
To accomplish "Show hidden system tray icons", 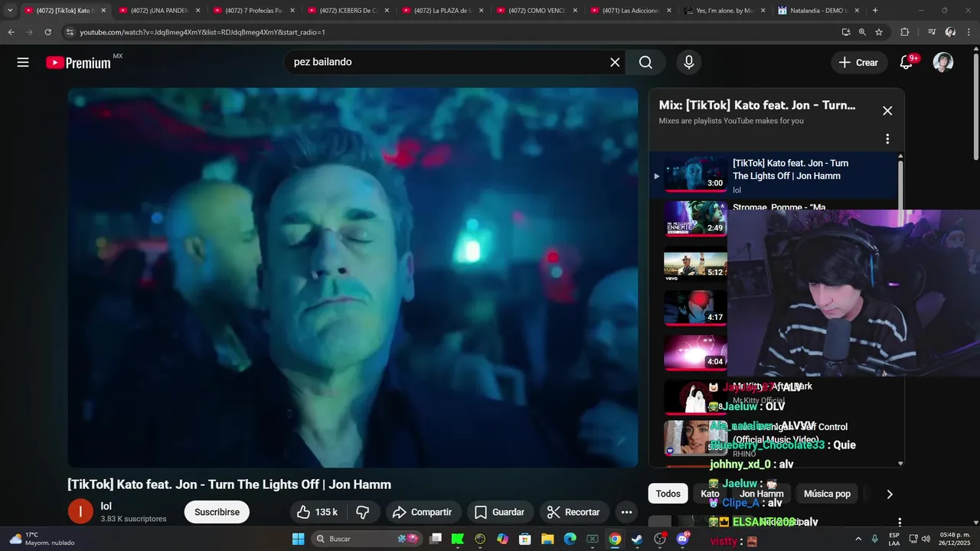I will [857, 539].
